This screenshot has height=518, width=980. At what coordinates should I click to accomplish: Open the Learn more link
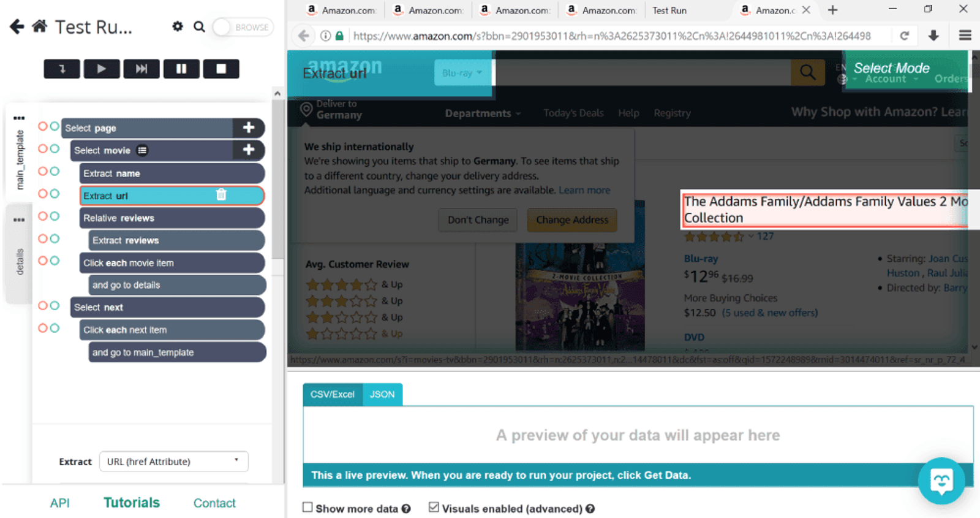click(x=584, y=190)
